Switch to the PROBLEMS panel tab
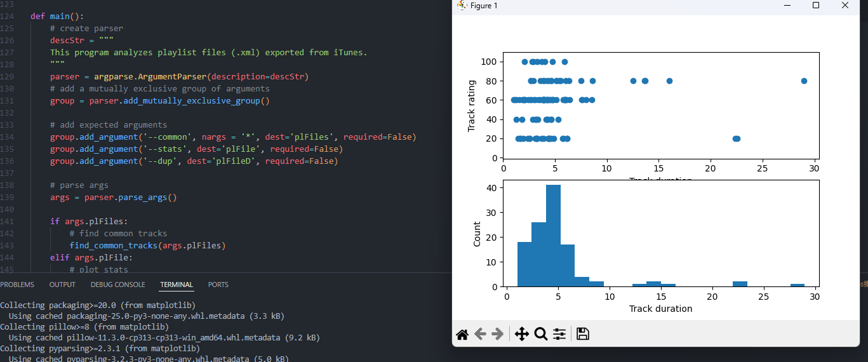868x362 pixels. point(17,285)
